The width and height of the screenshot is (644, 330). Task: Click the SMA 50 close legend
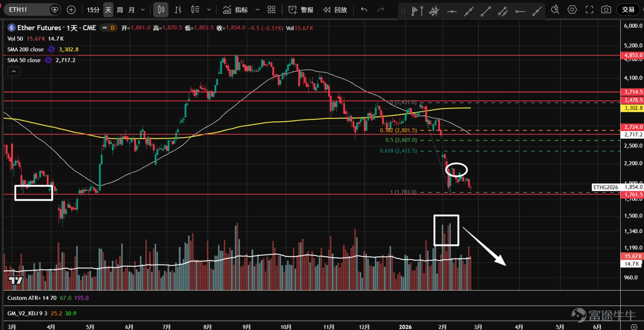click(24, 60)
